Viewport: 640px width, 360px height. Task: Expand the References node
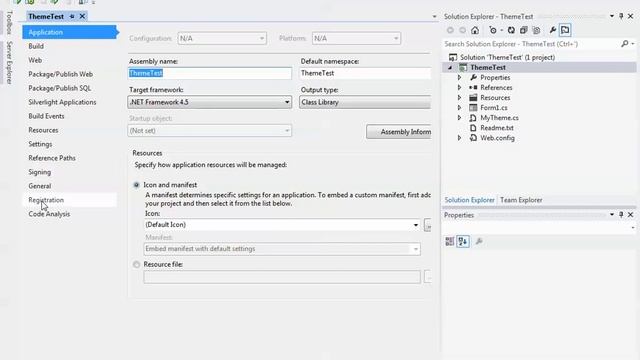coord(459,87)
